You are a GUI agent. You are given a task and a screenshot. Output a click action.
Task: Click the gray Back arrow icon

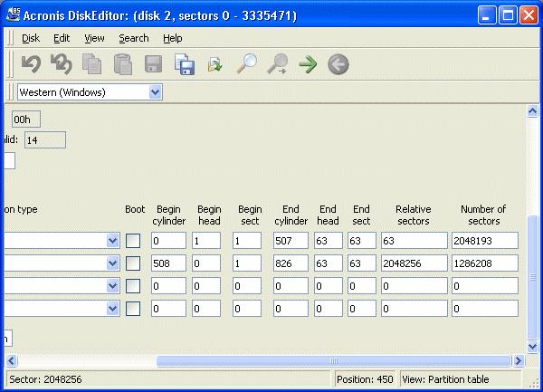[x=338, y=64]
